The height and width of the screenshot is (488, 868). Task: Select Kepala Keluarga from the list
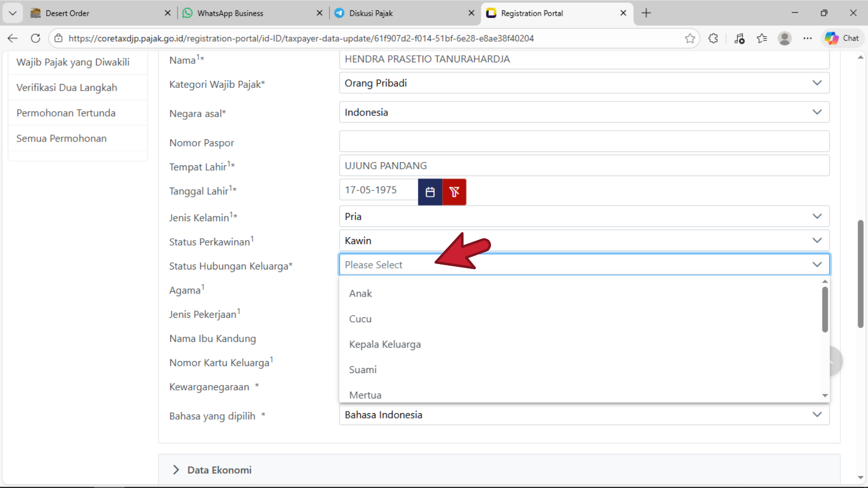(385, 344)
